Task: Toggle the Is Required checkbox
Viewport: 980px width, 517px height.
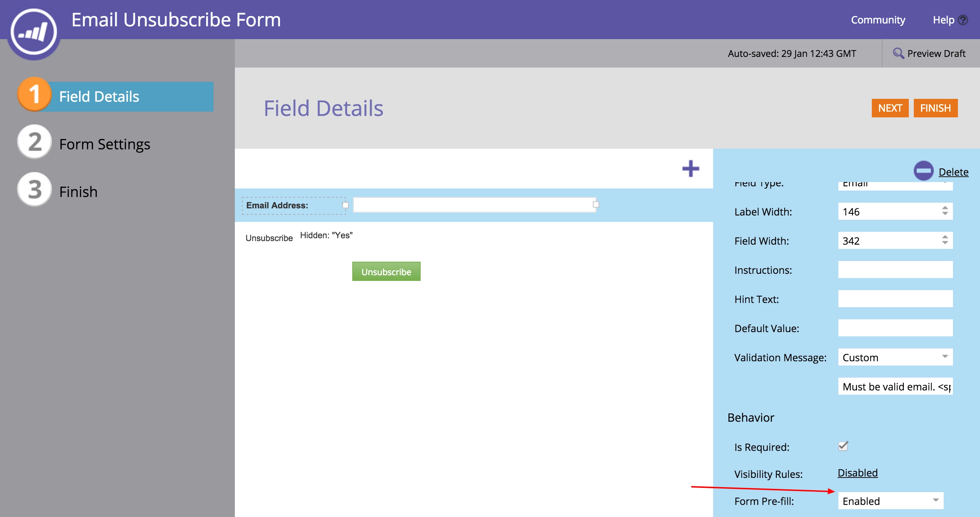Action: tap(843, 446)
